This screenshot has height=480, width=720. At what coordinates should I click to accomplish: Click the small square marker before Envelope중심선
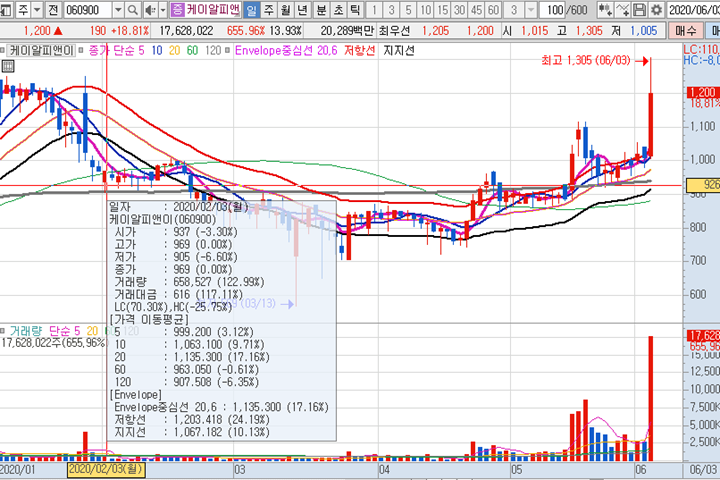pyautogui.click(x=227, y=50)
